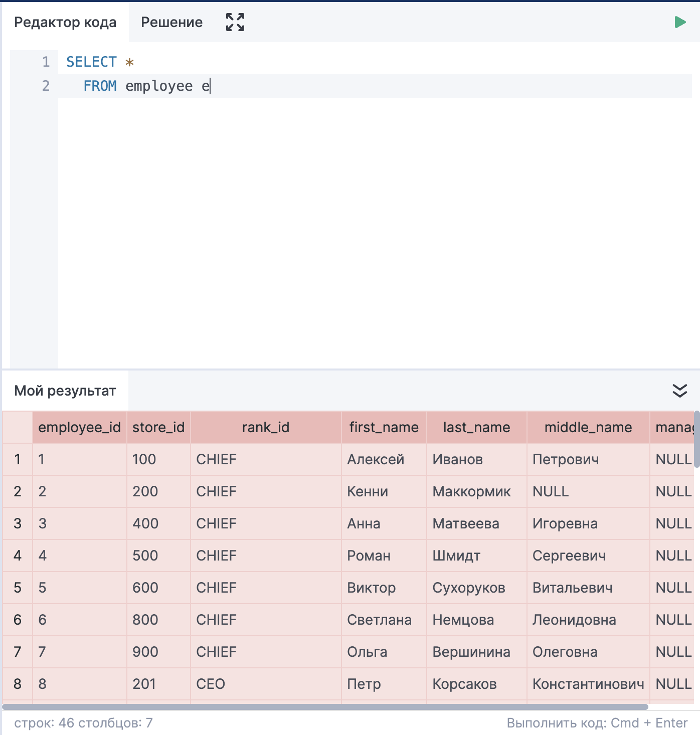Click the horizontal scrollbar under the results table
The height and width of the screenshot is (735, 700).
click(x=325, y=707)
